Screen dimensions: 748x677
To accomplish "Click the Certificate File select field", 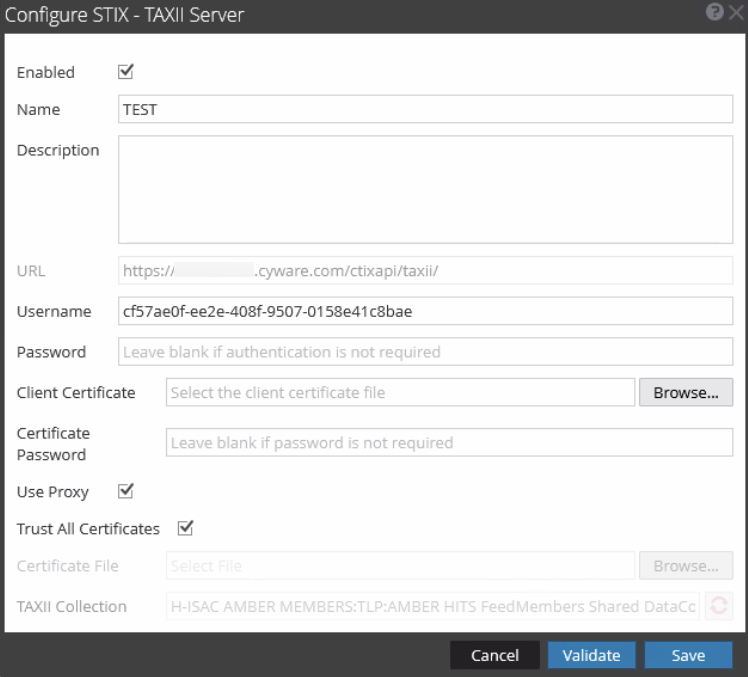I will tap(400, 566).
